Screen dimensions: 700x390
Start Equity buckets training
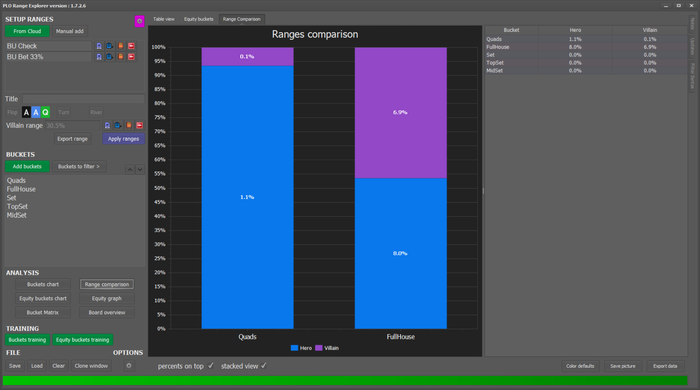pos(83,340)
